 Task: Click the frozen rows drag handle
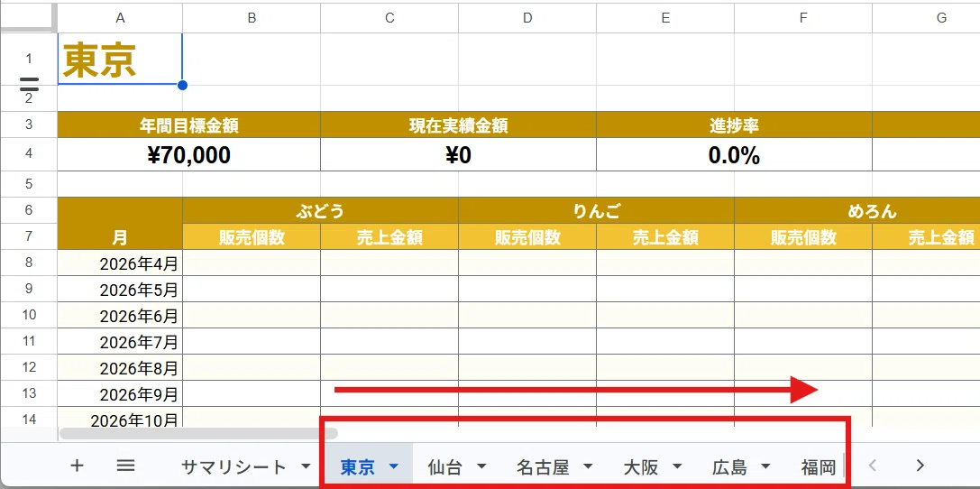click(x=30, y=85)
